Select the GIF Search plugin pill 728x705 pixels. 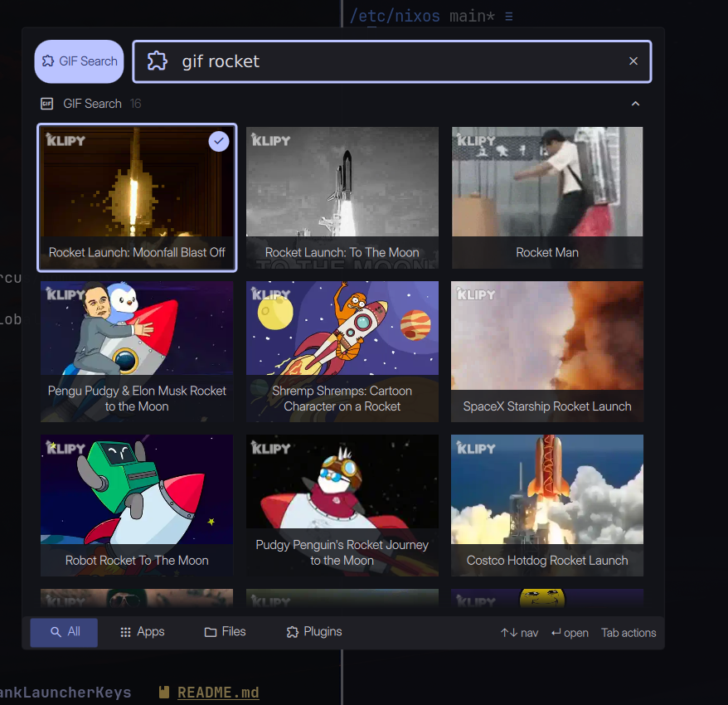[x=79, y=61]
